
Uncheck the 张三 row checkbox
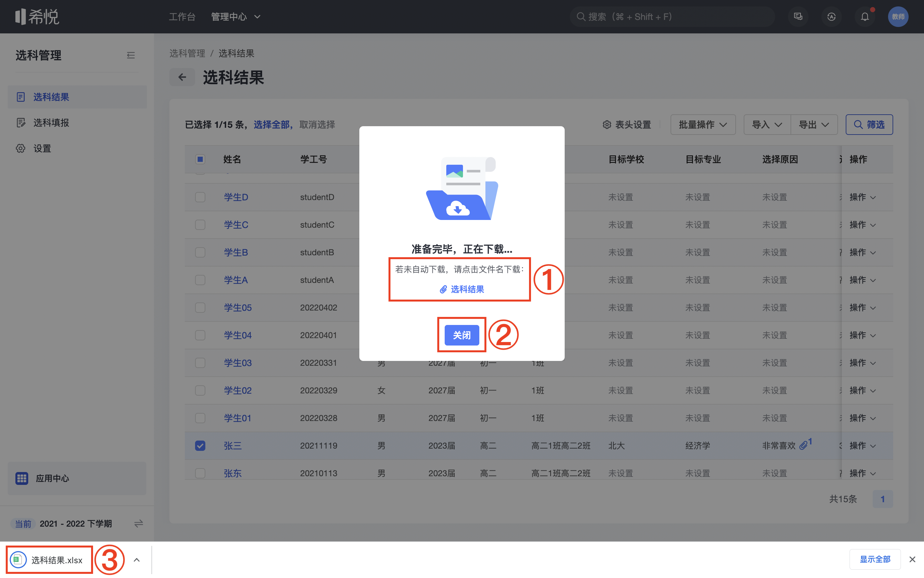point(200,446)
